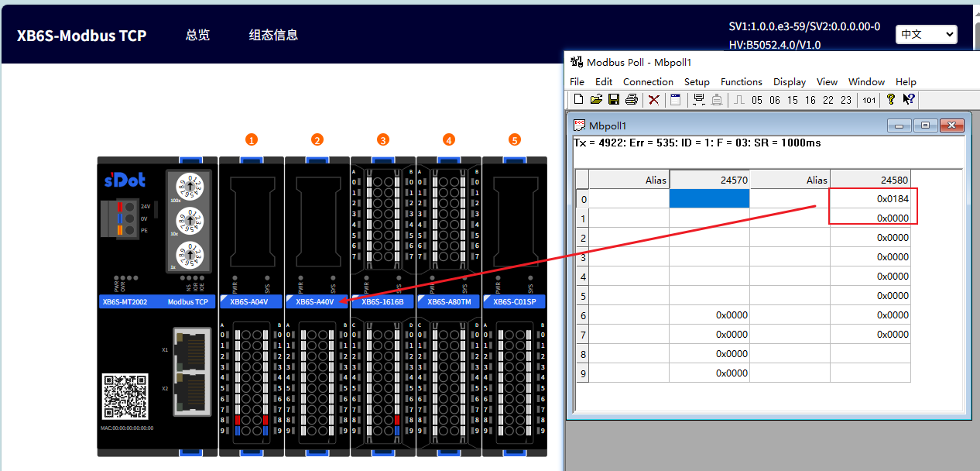This screenshot has height=471, width=980.
Task: Open the Functions menu
Action: (x=741, y=82)
